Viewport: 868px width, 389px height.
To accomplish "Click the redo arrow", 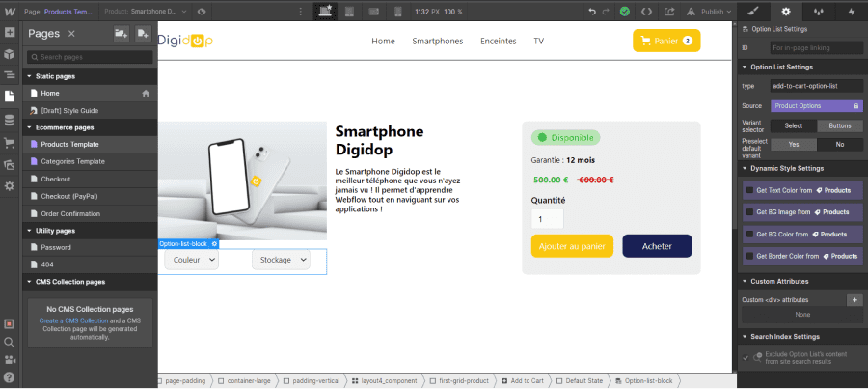I will point(606,11).
